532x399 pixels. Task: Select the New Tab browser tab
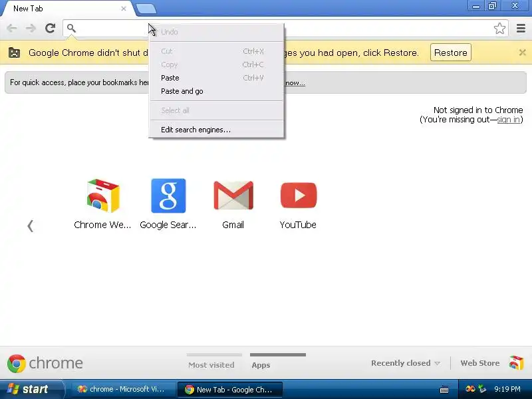[x=68, y=9]
